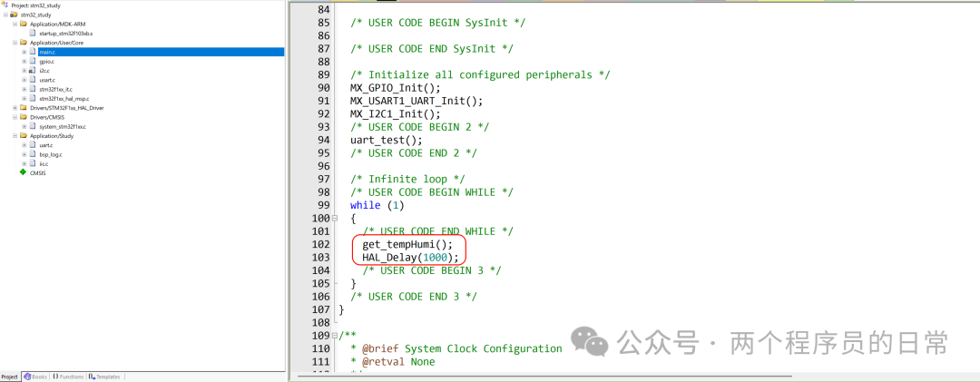Select main.c in the project tree

point(162,52)
